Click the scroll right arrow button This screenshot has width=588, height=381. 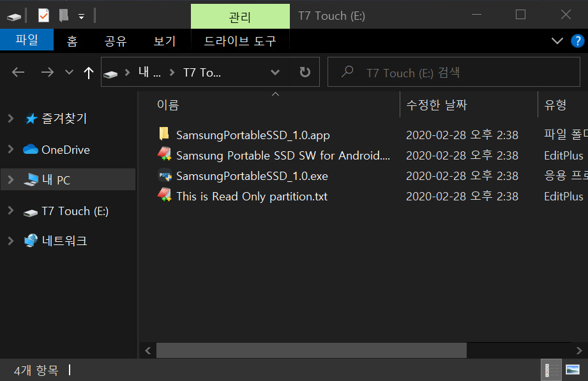click(x=579, y=350)
